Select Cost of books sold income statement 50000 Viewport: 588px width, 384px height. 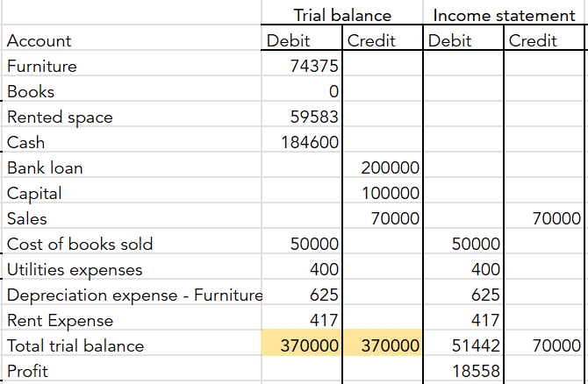tap(463, 242)
